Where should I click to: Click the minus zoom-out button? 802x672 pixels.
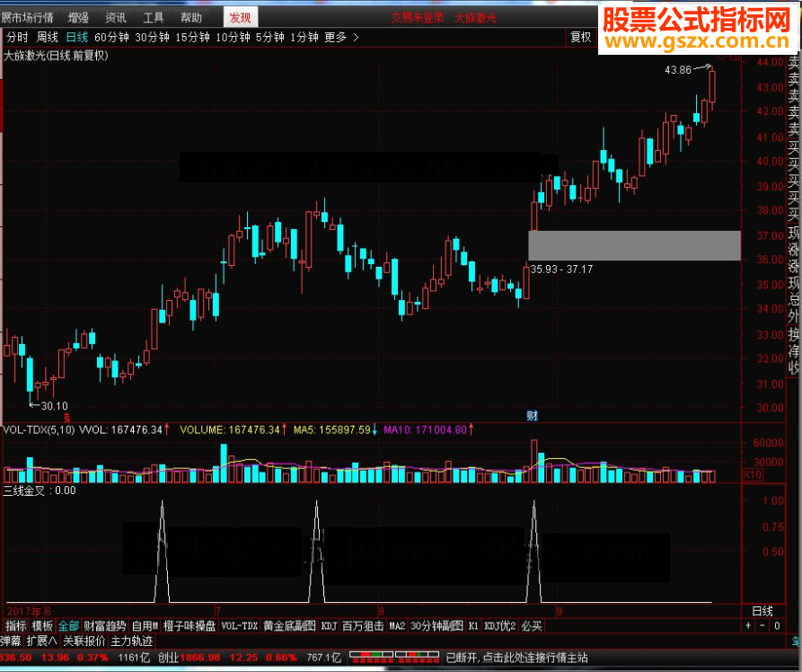point(762,626)
